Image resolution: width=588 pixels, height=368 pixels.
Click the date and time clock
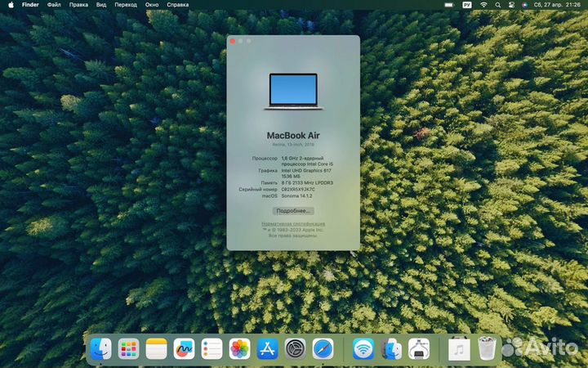557,5
